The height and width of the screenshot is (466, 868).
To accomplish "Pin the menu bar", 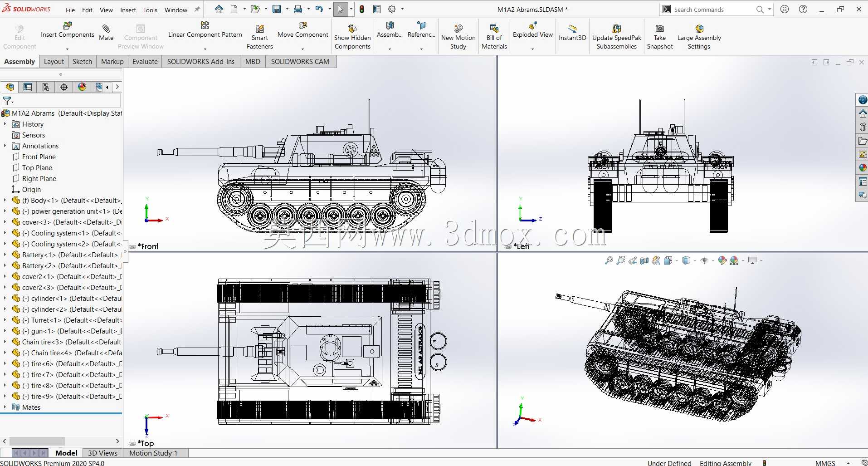I will [x=197, y=9].
